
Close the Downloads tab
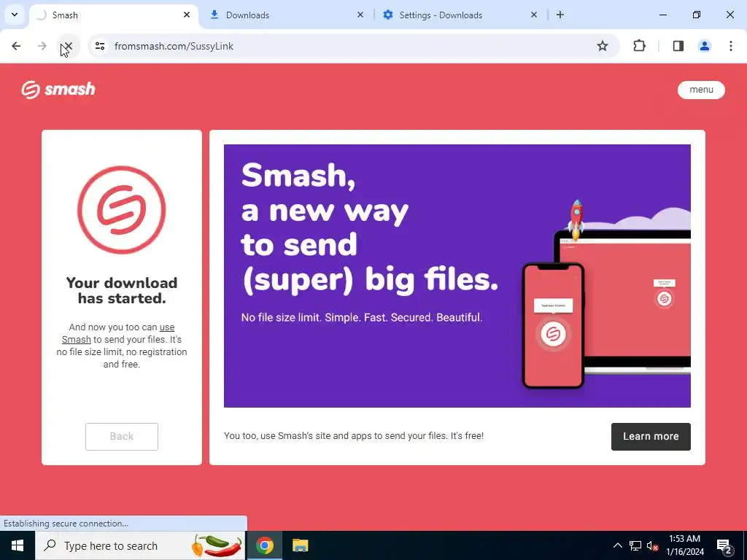click(360, 15)
